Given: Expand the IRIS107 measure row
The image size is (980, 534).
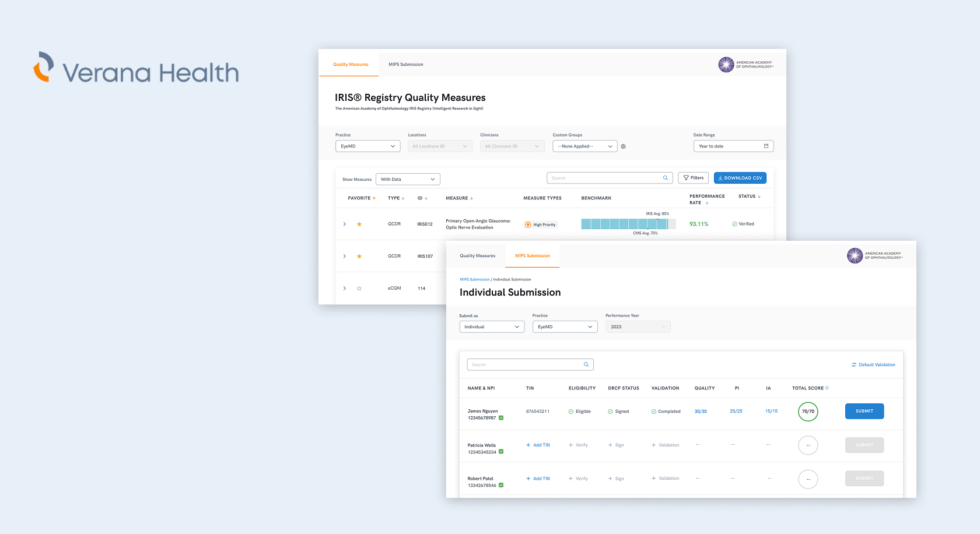Looking at the screenshot, I should [x=344, y=256].
